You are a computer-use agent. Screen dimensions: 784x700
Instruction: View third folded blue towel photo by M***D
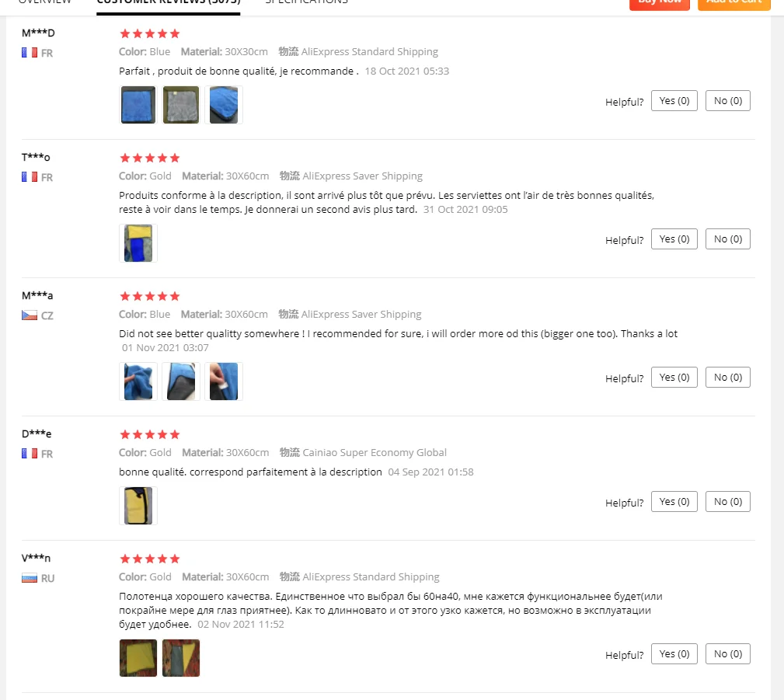coord(224,105)
